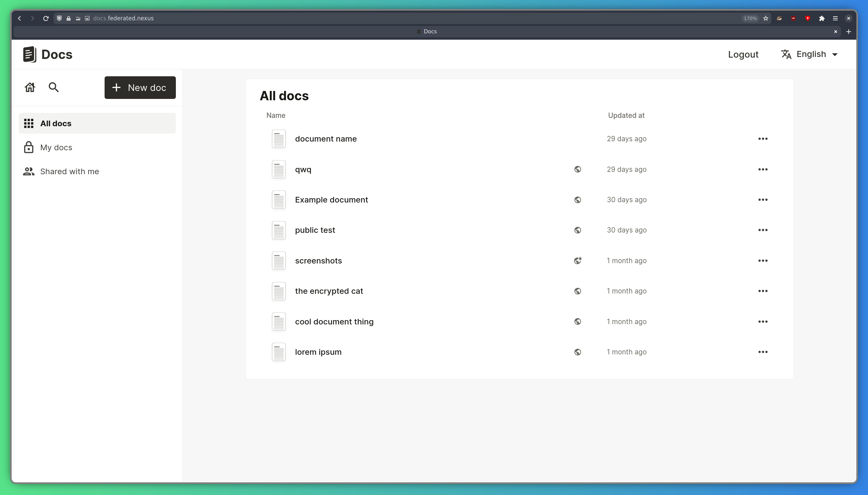868x495 pixels.
Task: Open the English language dropdown
Action: coord(810,54)
